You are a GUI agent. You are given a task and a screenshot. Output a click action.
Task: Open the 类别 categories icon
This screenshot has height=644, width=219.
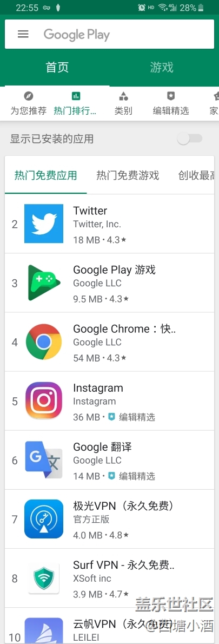coord(123,96)
